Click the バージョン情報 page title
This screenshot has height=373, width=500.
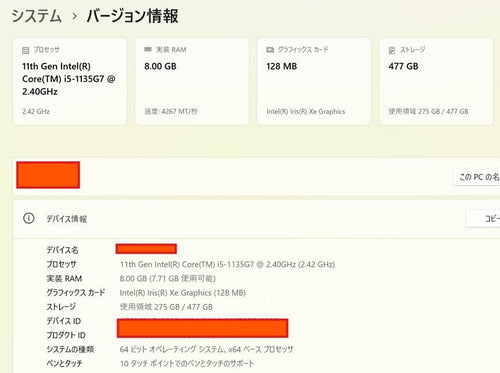[x=132, y=16]
